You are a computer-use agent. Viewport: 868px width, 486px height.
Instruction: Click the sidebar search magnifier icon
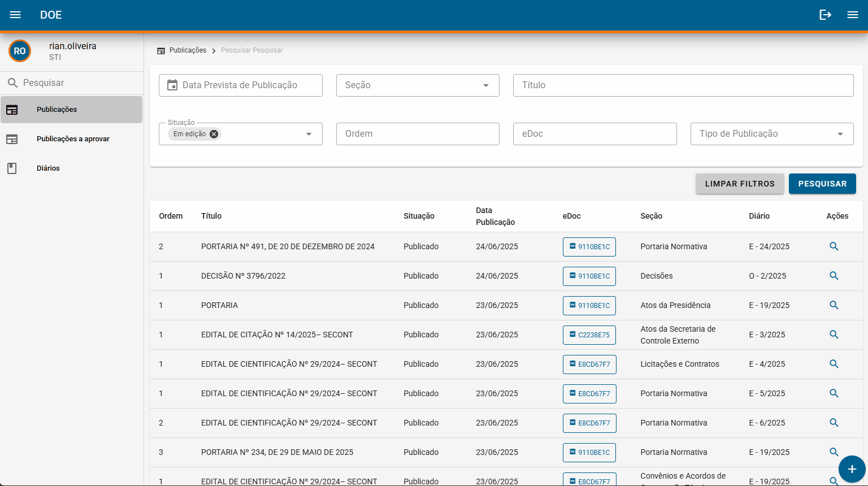(13, 83)
